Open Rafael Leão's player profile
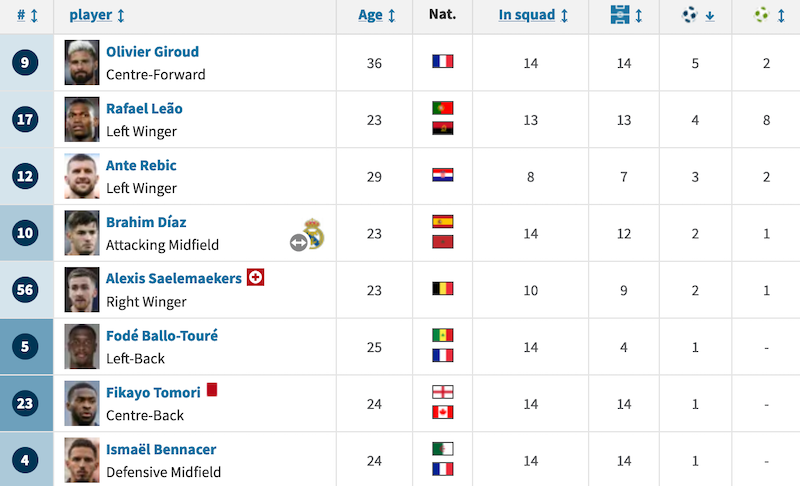Image resolution: width=800 pixels, height=486 pixels. (x=144, y=109)
